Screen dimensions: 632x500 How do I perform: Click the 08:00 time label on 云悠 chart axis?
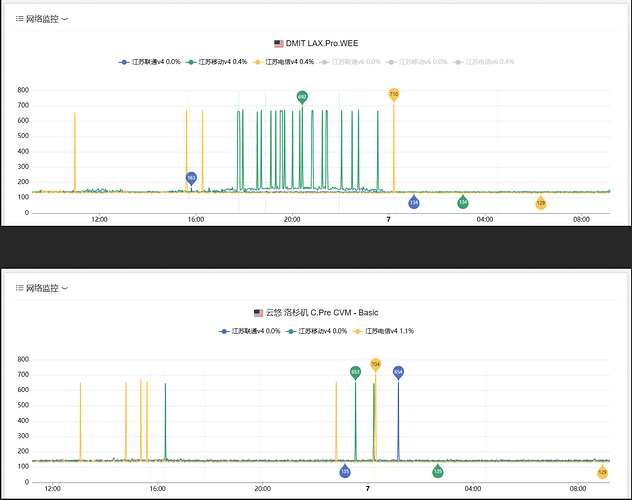578,488
